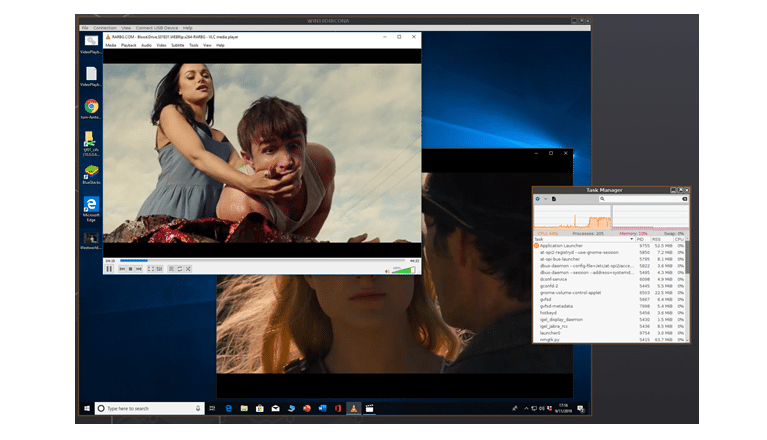Viewport: 767px width, 440px height.
Task: Open the Connect USB Device menu
Action: (157, 28)
